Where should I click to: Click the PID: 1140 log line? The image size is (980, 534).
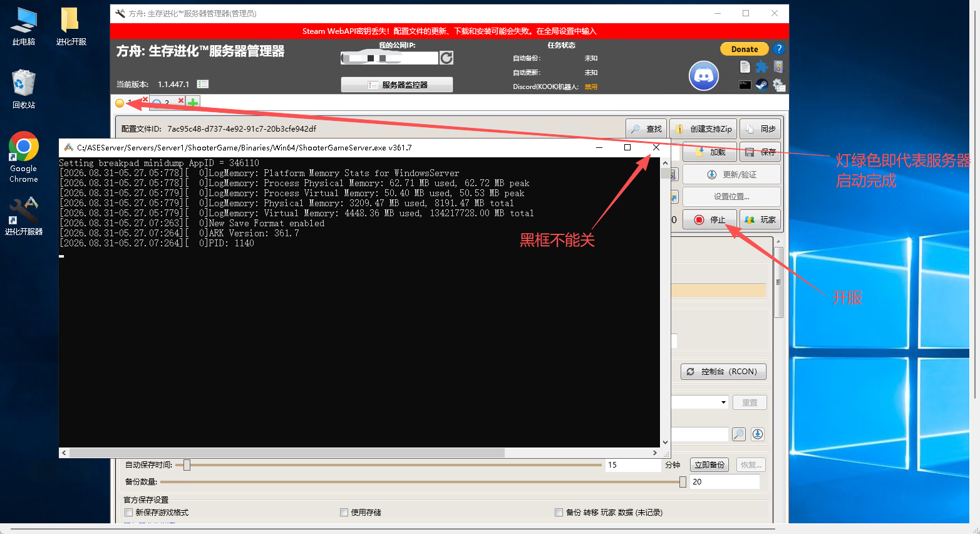157,243
